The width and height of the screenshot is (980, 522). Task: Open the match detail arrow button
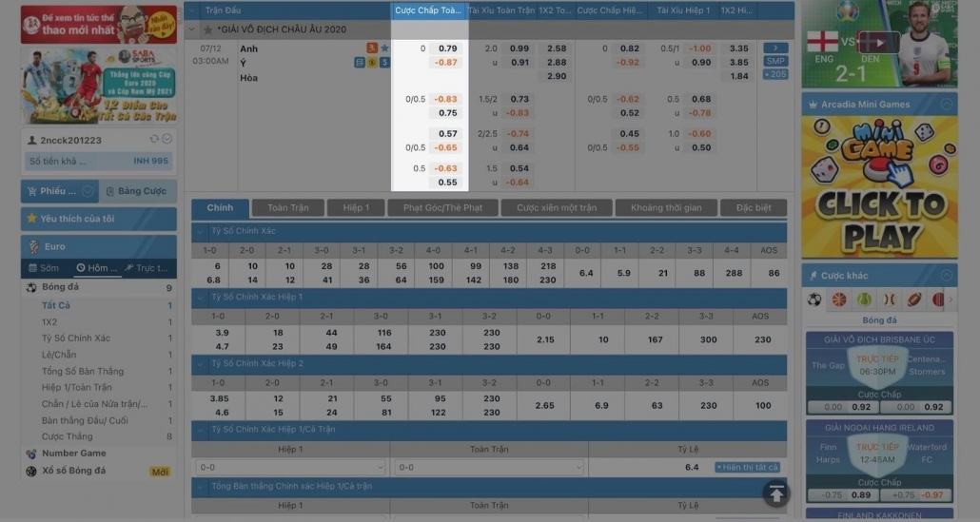click(x=775, y=48)
